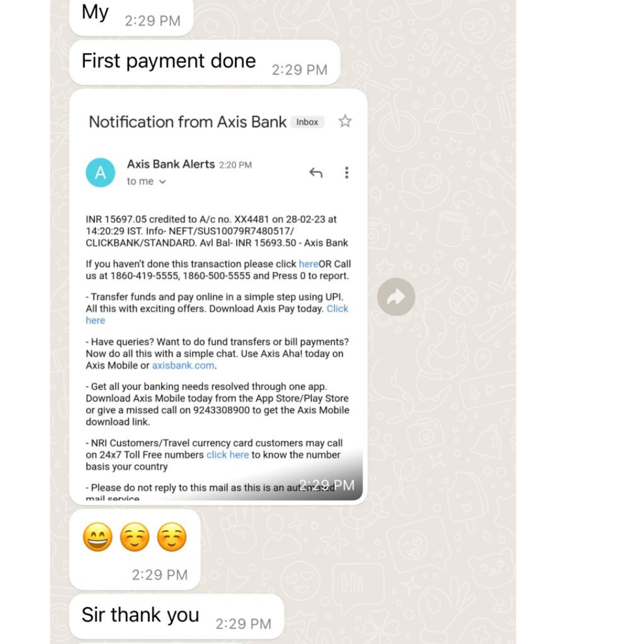The width and height of the screenshot is (644, 644).
Task: Follow the axisbank.com link
Action: [x=183, y=365]
